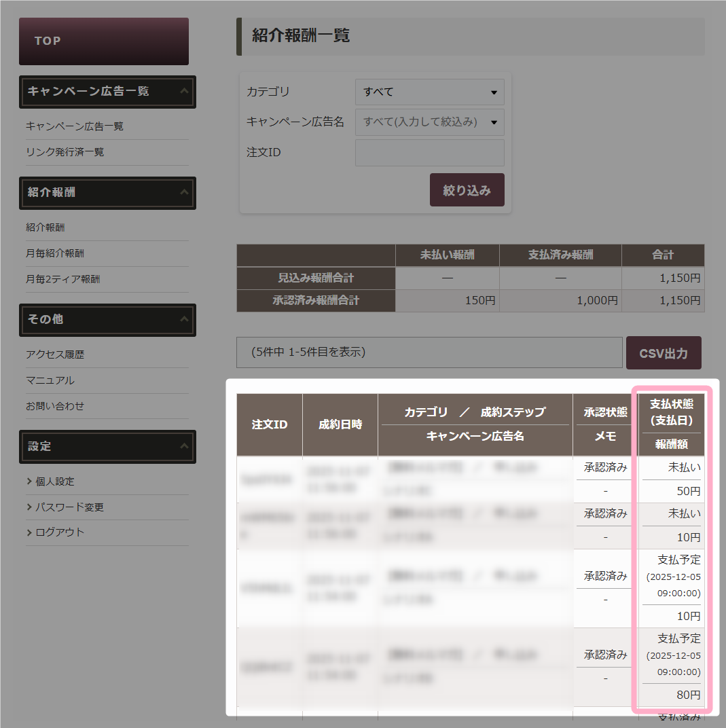Collapse the 設定 sidebar section

(183, 447)
